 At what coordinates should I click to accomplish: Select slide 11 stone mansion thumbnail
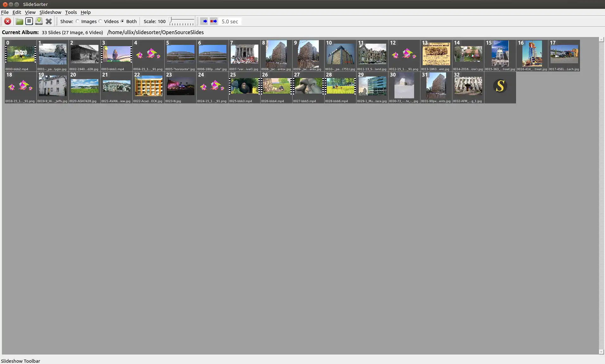point(372,55)
